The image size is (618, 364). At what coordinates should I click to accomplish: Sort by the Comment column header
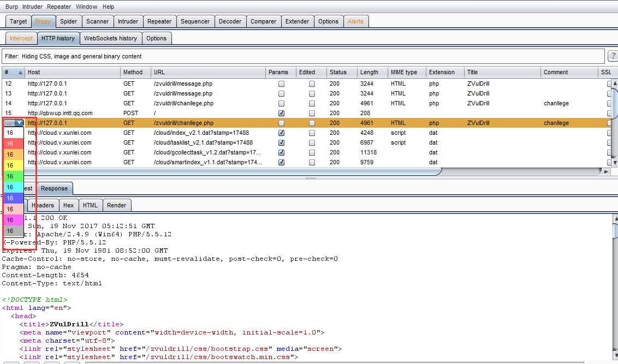point(569,72)
